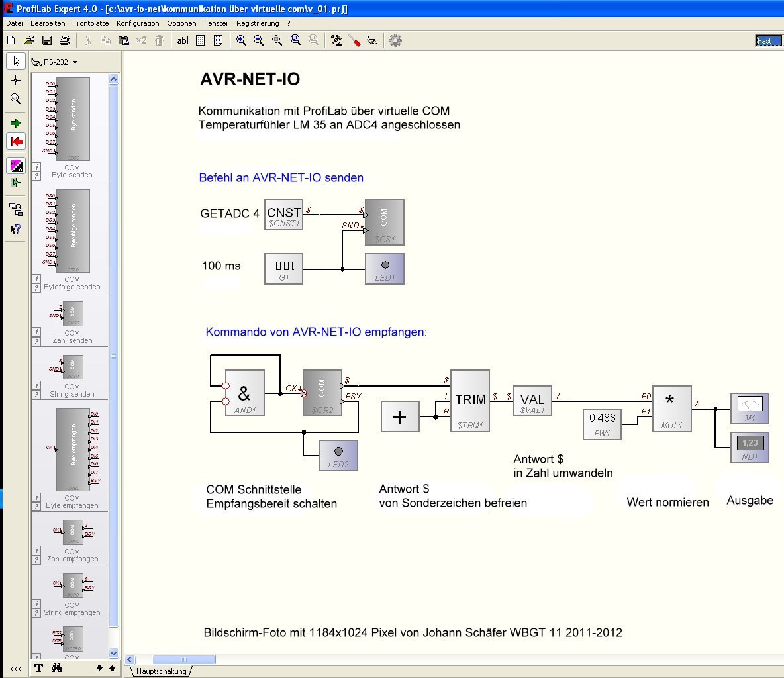Toggle the arrow pointer selection mode
This screenshot has width=784, height=678.
(16, 62)
